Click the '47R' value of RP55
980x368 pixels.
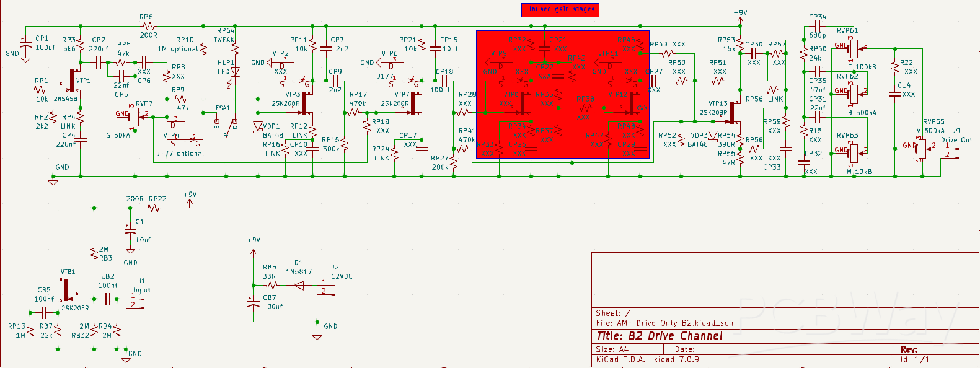coord(728,163)
